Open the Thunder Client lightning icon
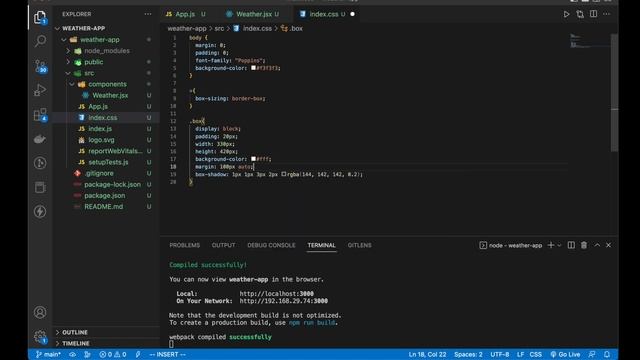The height and width of the screenshot is (360, 640). (40, 211)
